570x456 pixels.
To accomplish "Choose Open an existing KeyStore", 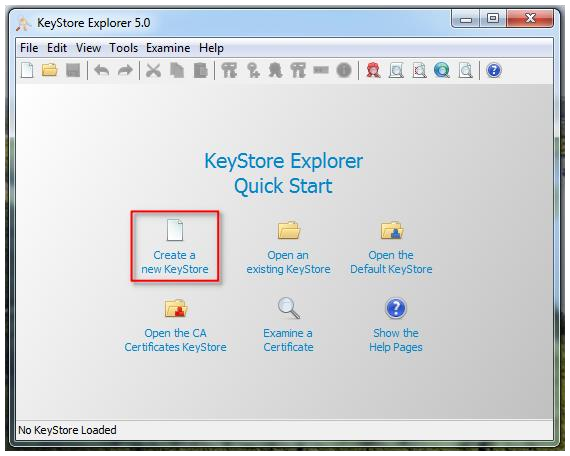I will pyautogui.click(x=289, y=247).
